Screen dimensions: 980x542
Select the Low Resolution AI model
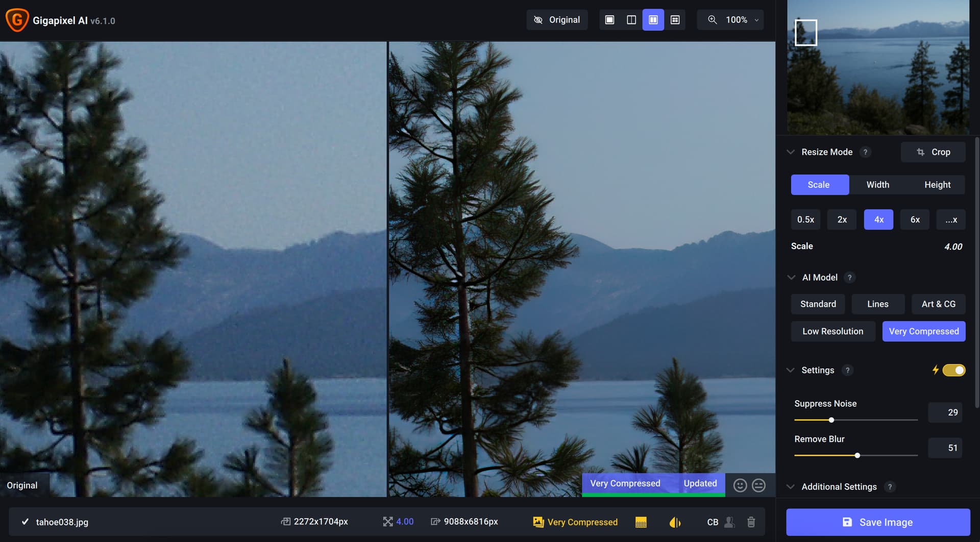832,331
